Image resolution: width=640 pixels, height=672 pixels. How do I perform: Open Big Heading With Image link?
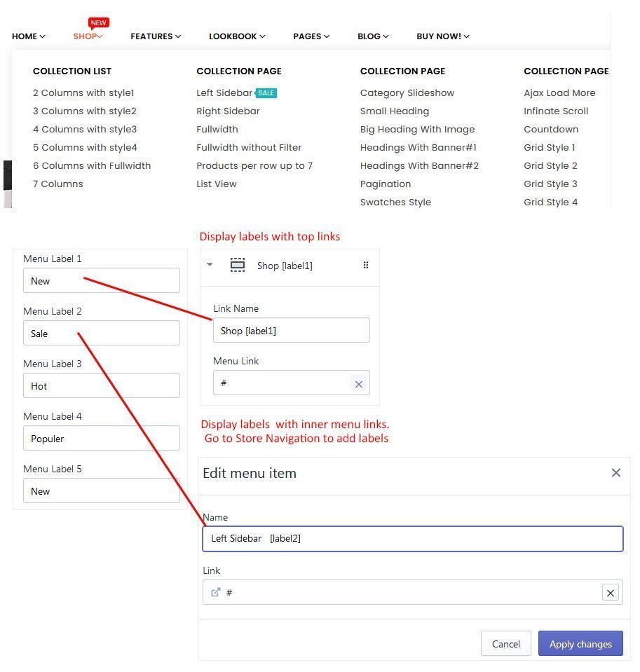[418, 129]
